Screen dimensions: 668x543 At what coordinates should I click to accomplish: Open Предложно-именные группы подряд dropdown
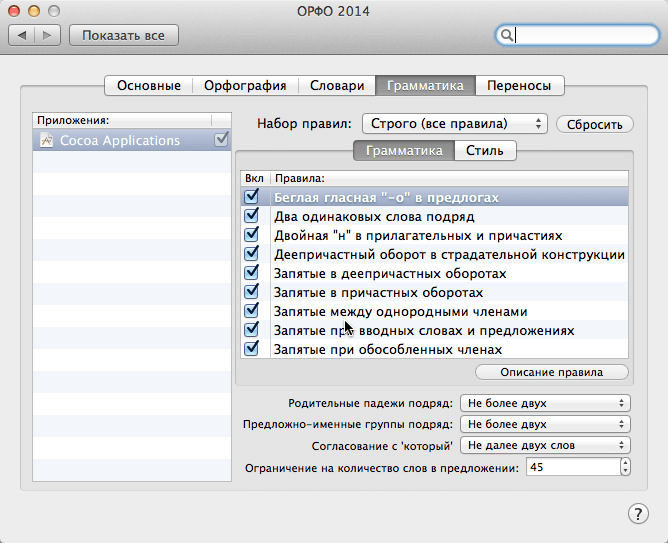[x=545, y=424]
